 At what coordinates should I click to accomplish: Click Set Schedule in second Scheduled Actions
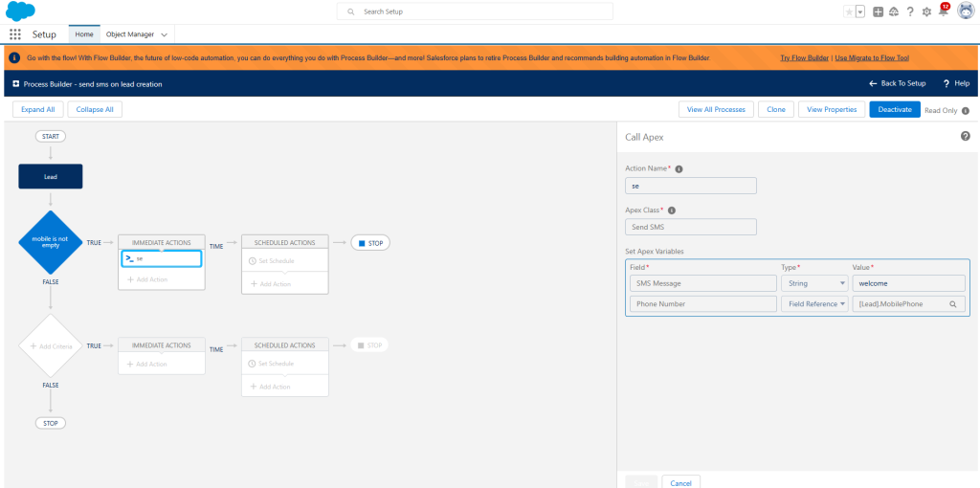pyautogui.click(x=271, y=363)
